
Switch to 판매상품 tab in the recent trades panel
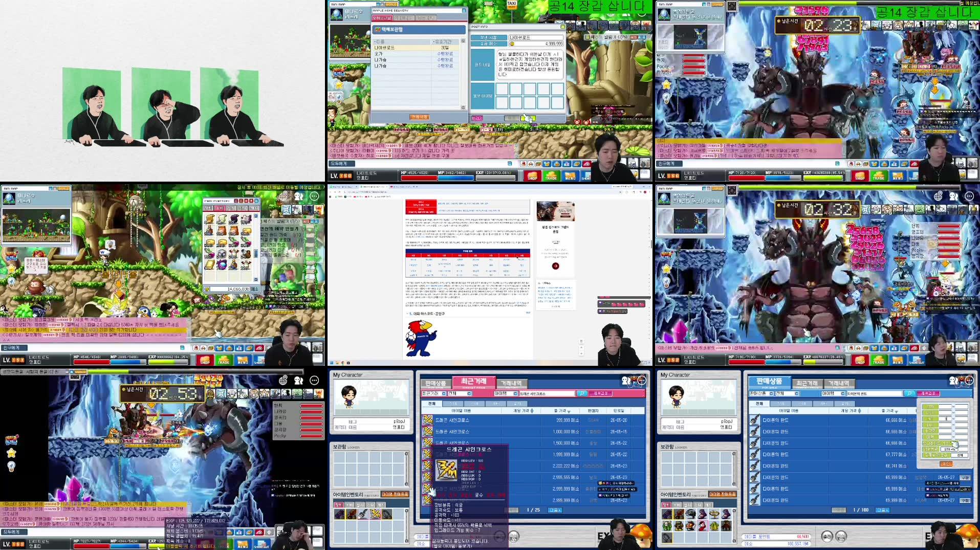point(435,383)
